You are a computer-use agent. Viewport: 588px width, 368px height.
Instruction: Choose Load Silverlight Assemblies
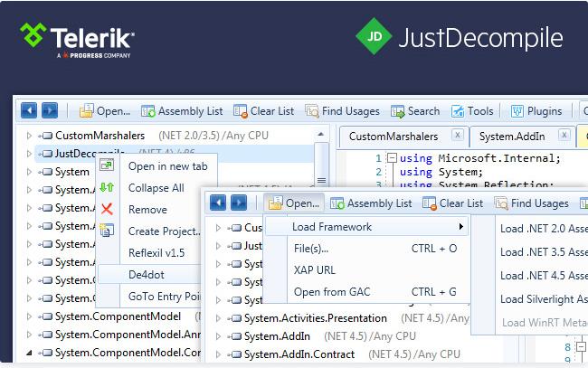point(544,299)
